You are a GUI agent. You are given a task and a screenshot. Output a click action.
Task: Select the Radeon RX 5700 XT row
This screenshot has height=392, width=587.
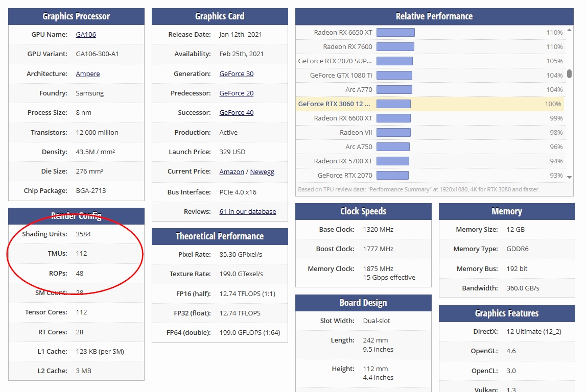(x=430, y=161)
